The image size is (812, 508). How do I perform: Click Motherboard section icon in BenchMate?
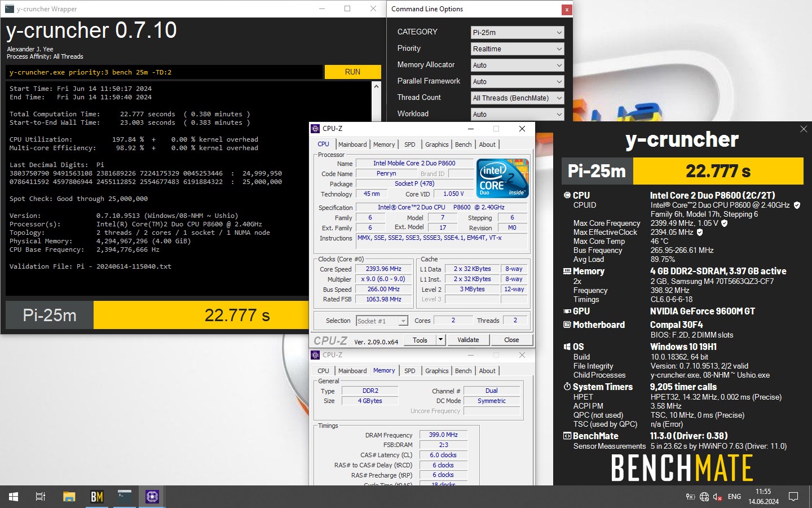(567, 325)
